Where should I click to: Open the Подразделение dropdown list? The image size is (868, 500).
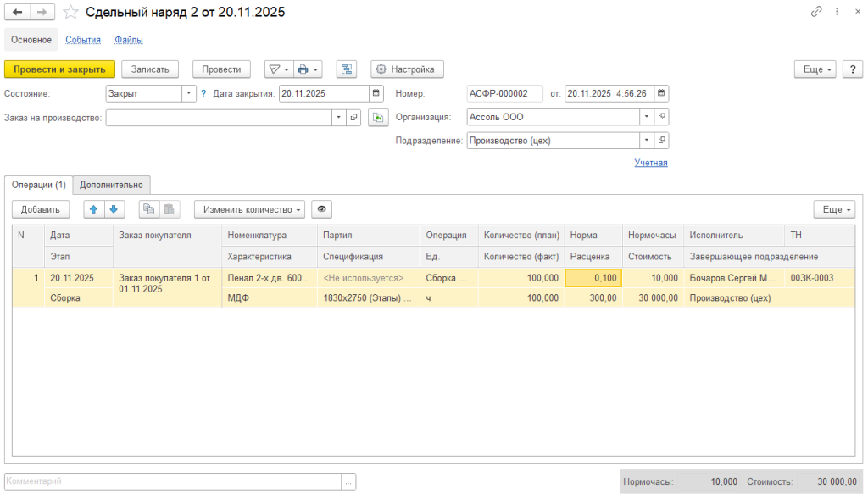click(648, 141)
